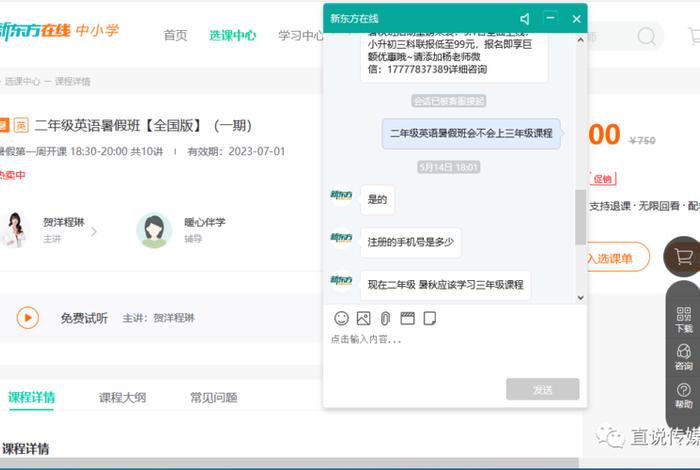Viewport: 700px width, 470px height.
Task: Click the 新东方在线 中小学 logo
Action: (59, 30)
